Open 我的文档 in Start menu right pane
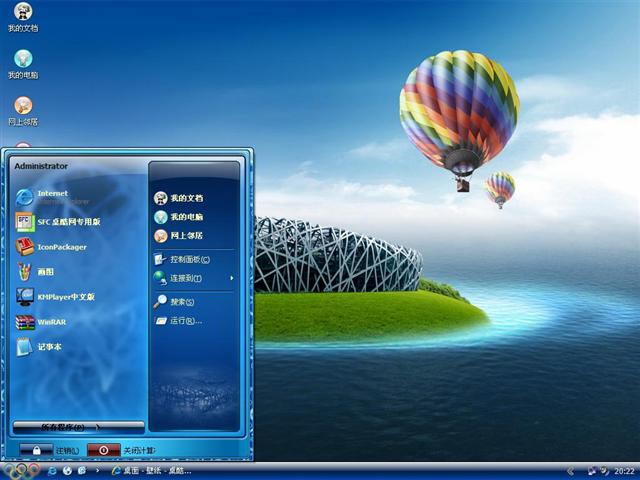Screen dimensions: 640x480 178,198
